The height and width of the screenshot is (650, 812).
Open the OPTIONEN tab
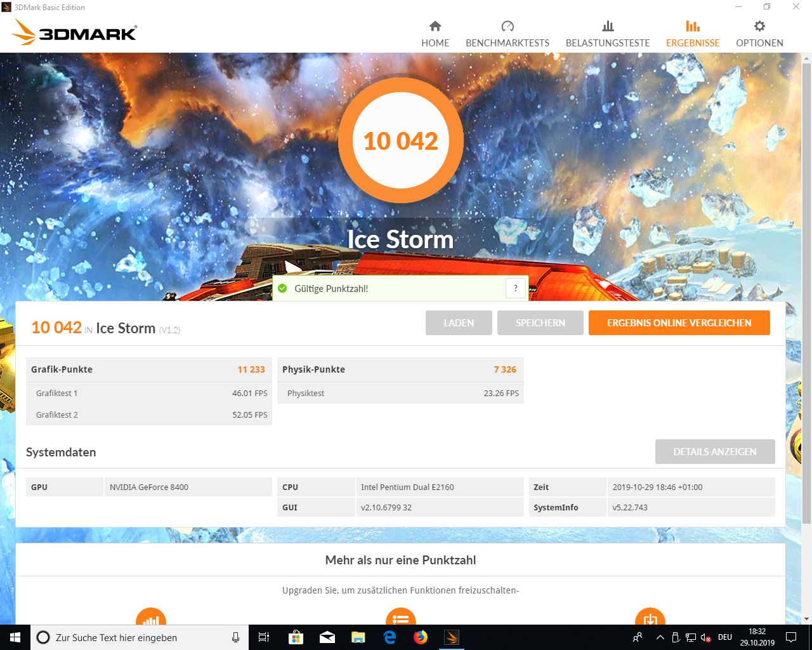tap(759, 34)
